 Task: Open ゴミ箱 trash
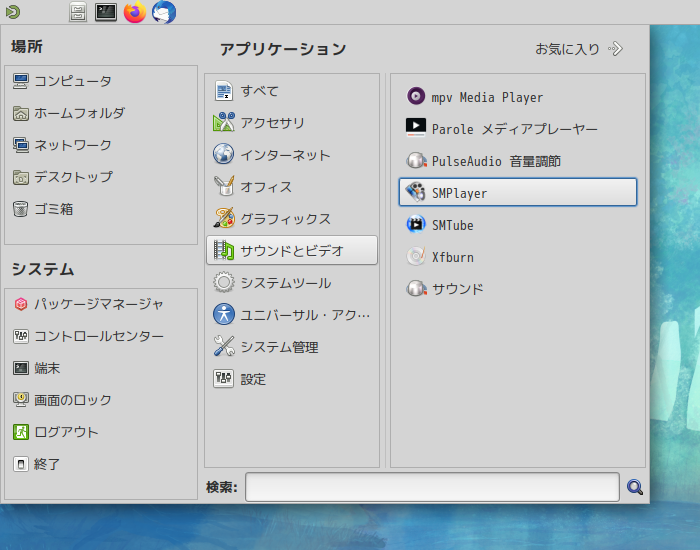[x=101, y=208]
